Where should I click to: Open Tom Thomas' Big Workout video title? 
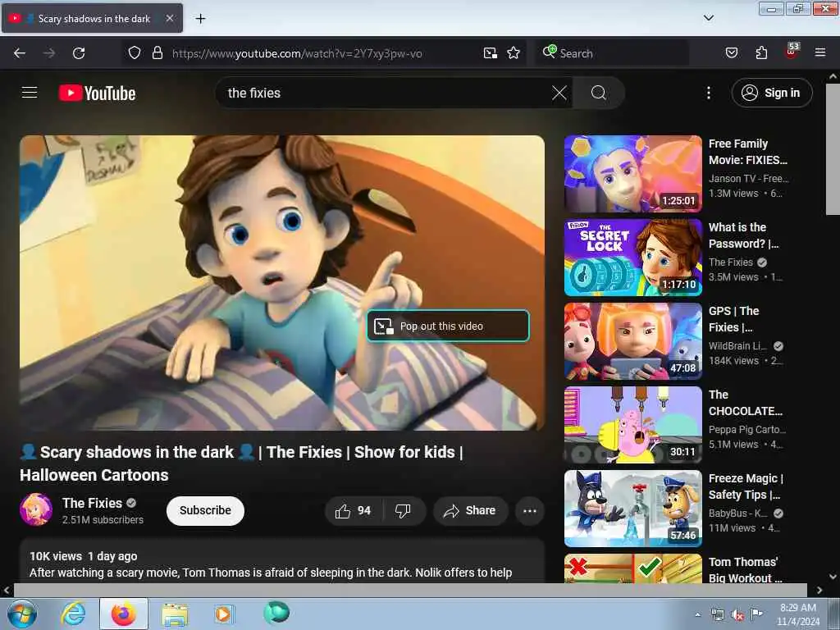(x=745, y=569)
